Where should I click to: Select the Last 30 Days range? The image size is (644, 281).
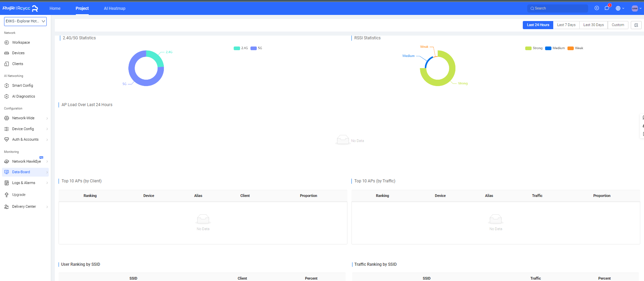coord(593,25)
